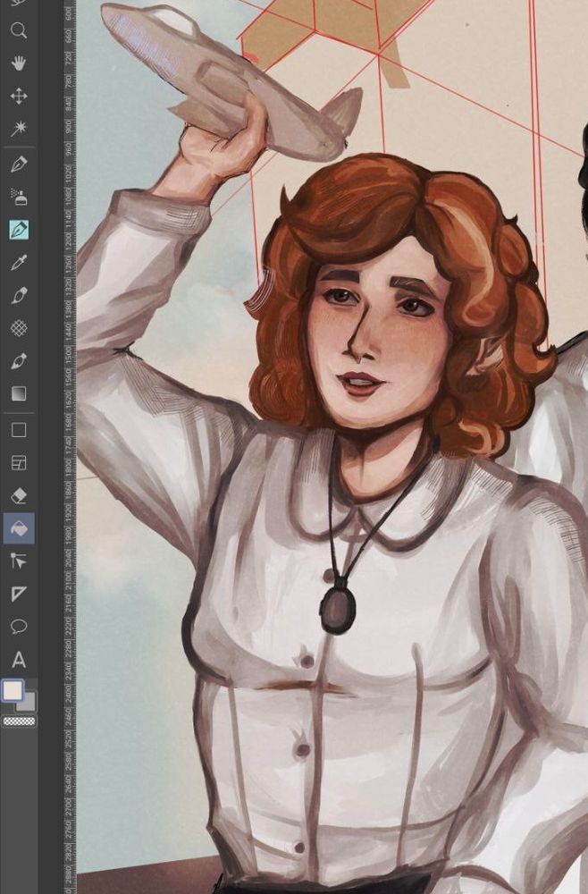Click the highlighted active pen tool
588x894 pixels.
pos(19,230)
